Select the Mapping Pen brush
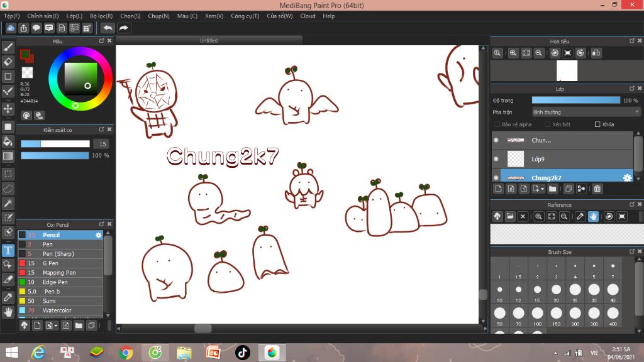This screenshot has width=644, height=362. 60,273
